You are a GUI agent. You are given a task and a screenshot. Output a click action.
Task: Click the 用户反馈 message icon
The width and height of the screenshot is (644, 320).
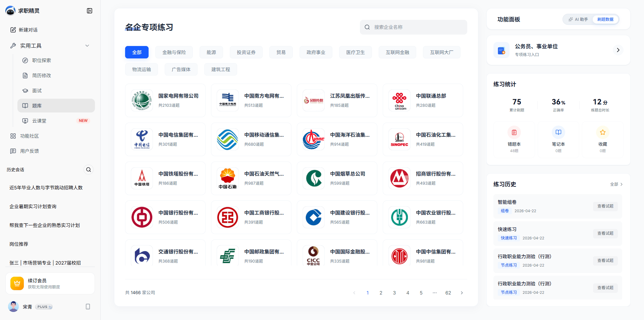[13, 151]
